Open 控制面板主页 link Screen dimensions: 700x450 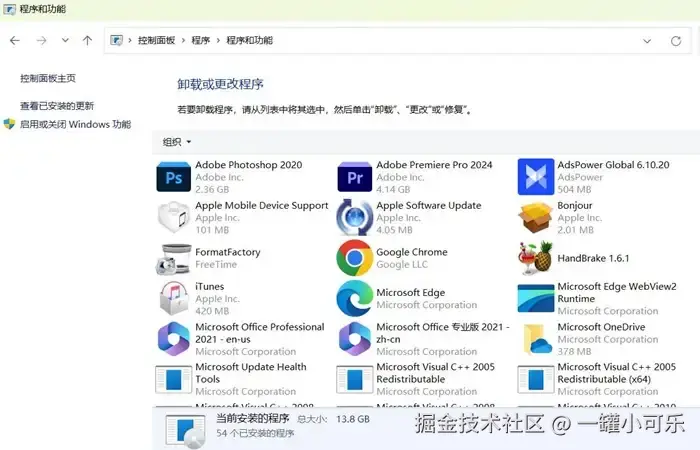point(48,79)
